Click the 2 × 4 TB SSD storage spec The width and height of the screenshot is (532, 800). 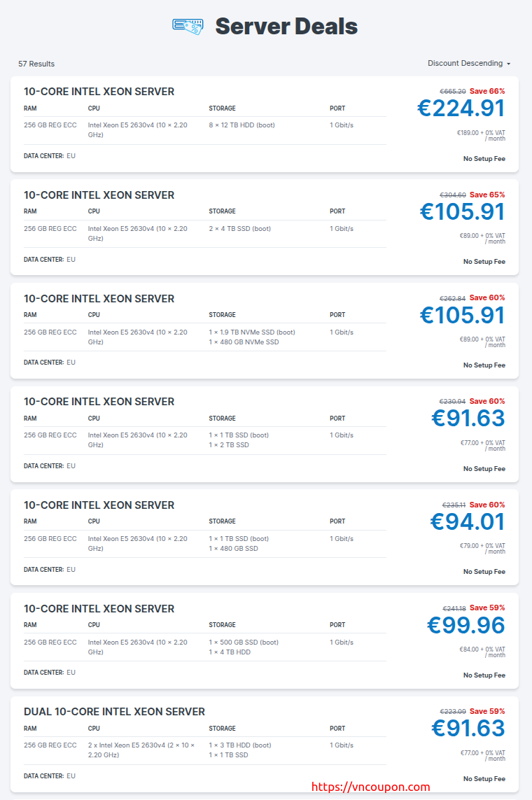(239, 229)
